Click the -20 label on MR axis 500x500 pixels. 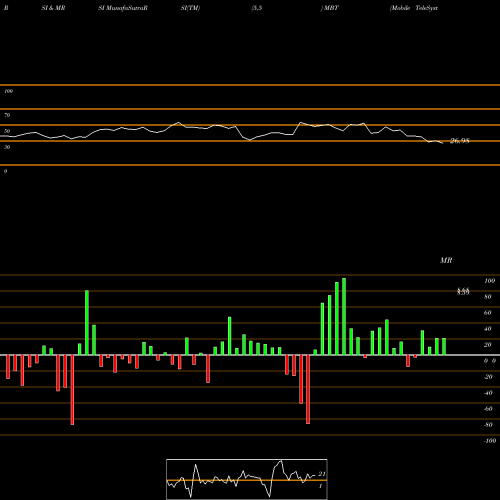[488, 377]
